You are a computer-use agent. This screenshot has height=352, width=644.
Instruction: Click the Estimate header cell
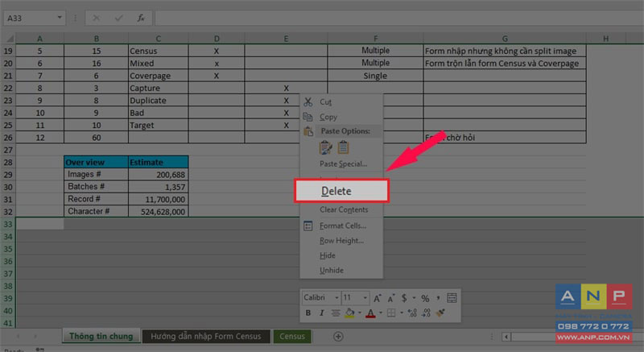tap(158, 162)
